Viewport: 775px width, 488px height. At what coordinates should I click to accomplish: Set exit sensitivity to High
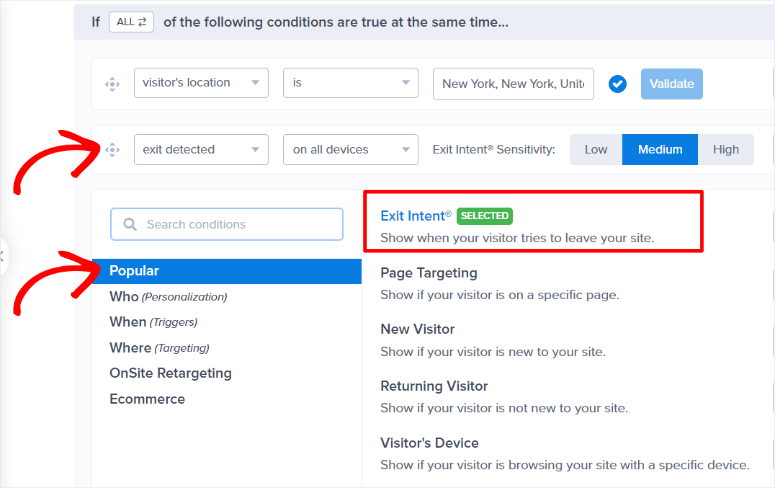tap(726, 150)
